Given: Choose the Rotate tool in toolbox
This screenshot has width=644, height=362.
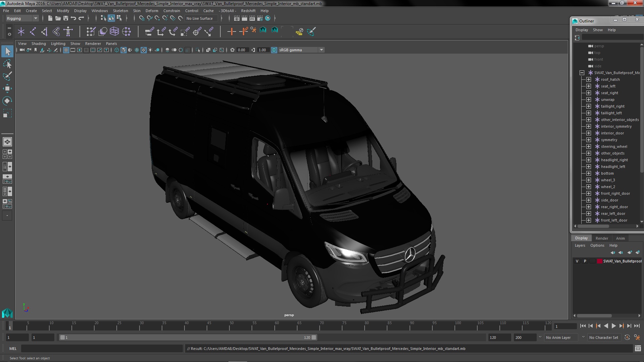Looking at the screenshot, I should coord(7,101).
